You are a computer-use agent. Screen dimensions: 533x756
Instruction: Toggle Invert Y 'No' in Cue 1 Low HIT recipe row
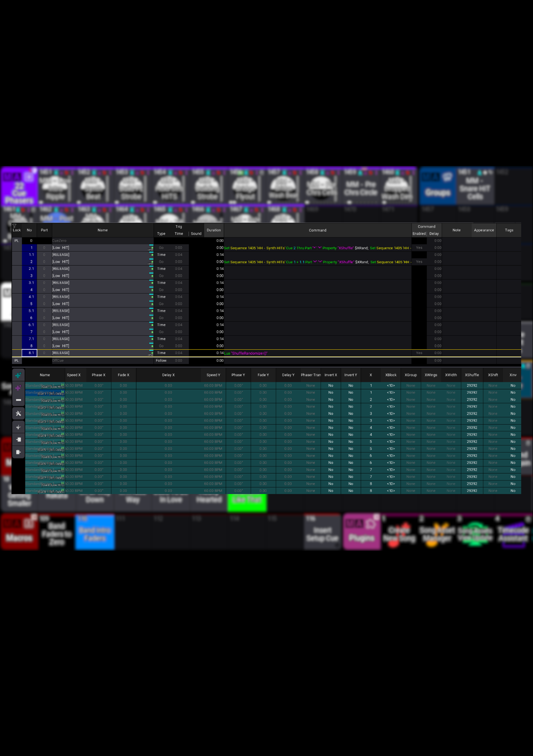351,386
